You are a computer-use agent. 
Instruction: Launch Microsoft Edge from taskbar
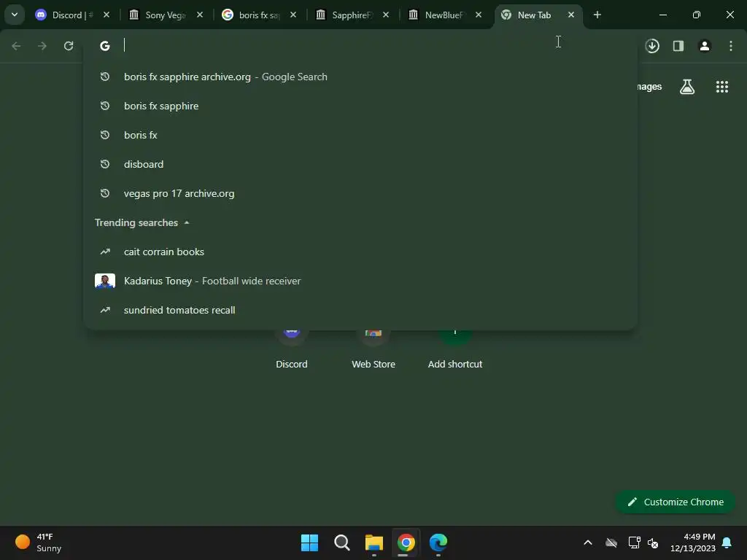pyautogui.click(x=438, y=542)
